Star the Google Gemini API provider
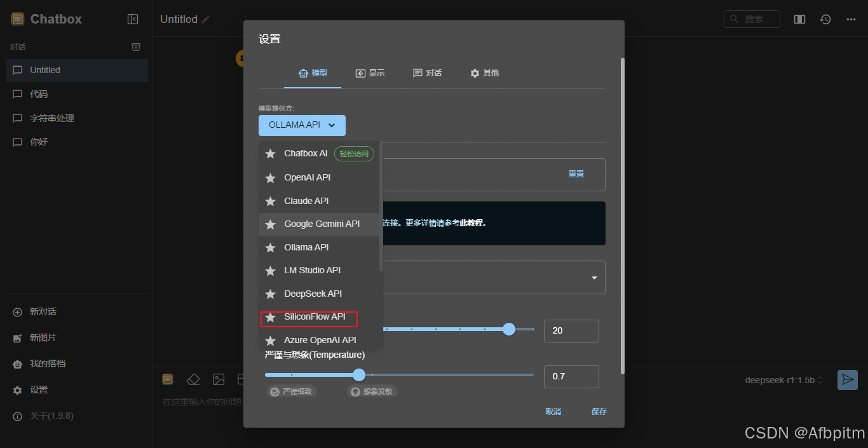The image size is (868, 448). coord(271,224)
